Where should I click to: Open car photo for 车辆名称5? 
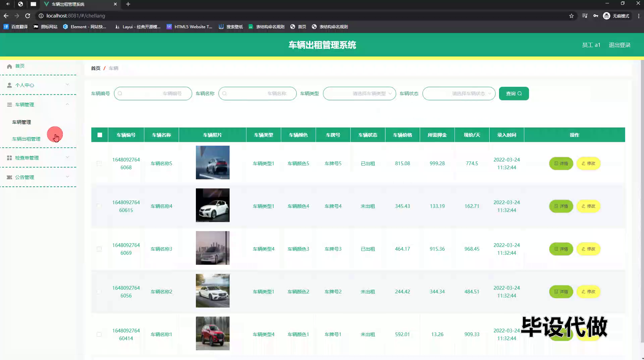coord(213,163)
